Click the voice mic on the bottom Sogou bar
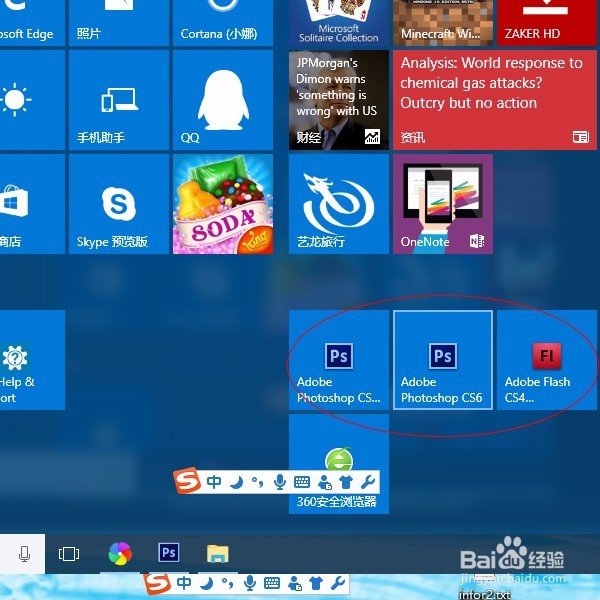 250,584
